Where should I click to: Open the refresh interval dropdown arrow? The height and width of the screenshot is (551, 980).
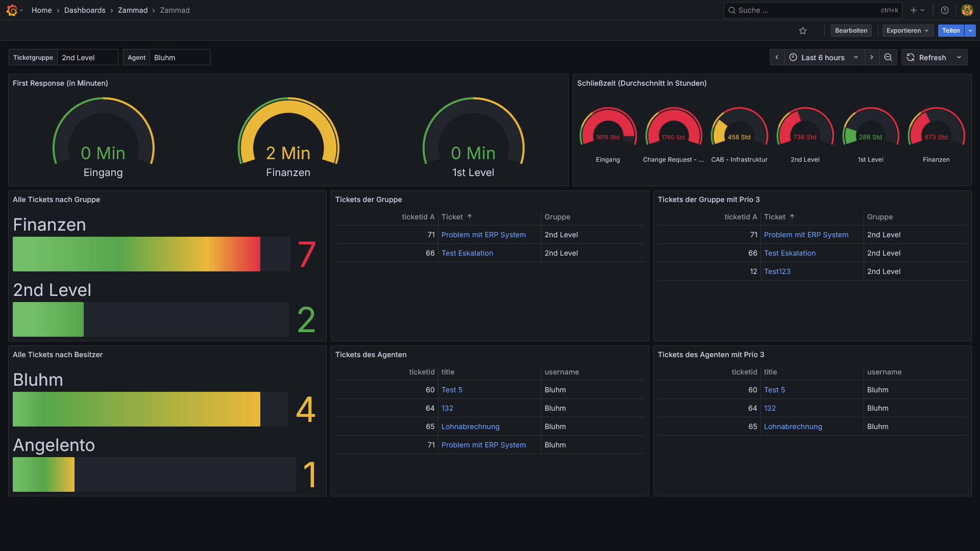pos(959,58)
